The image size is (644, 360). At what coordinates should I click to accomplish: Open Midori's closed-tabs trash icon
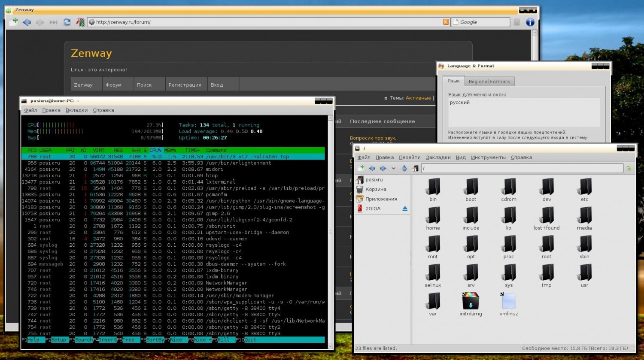(517, 22)
